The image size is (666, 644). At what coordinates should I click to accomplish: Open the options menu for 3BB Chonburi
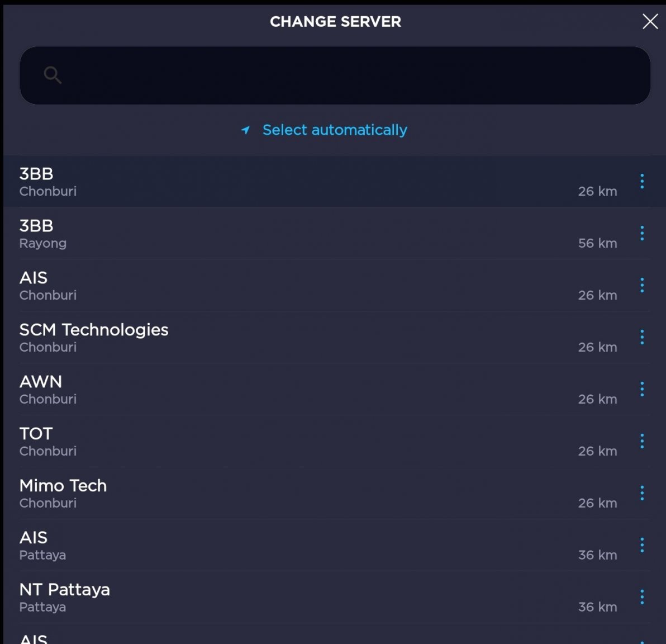[642, 181]
